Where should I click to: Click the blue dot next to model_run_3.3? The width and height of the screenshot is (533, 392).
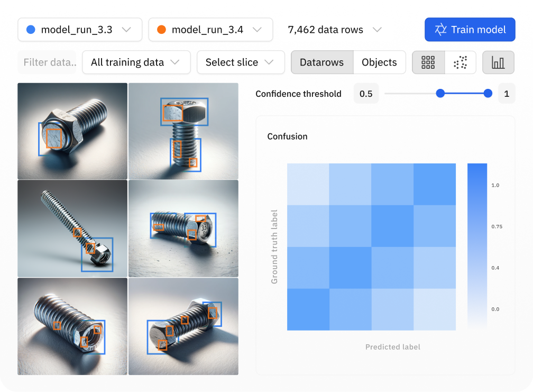30,30
